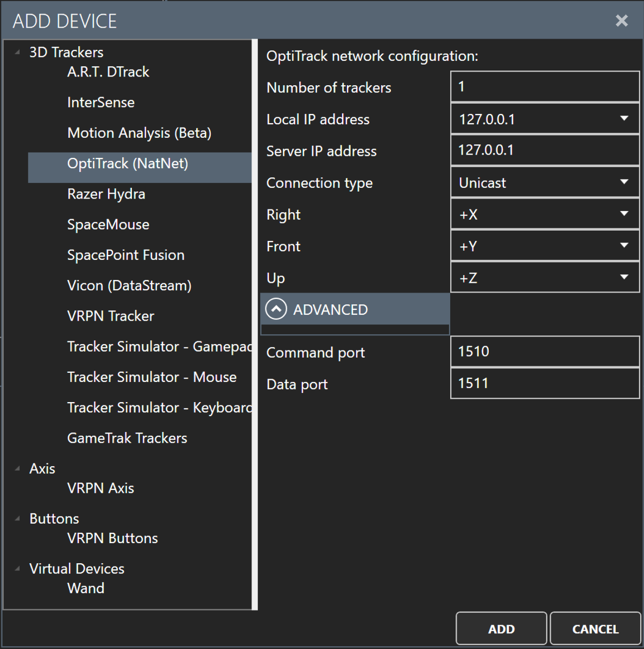This screenshot has height=649, width=644.
Task: Select the Wand virtual device
Action: (86, 589)
